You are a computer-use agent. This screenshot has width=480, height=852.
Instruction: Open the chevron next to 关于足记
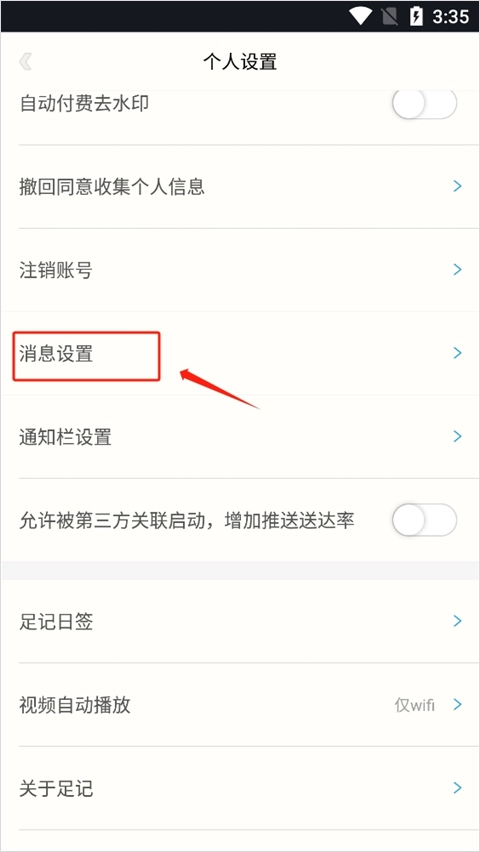(x=457, y=788)
